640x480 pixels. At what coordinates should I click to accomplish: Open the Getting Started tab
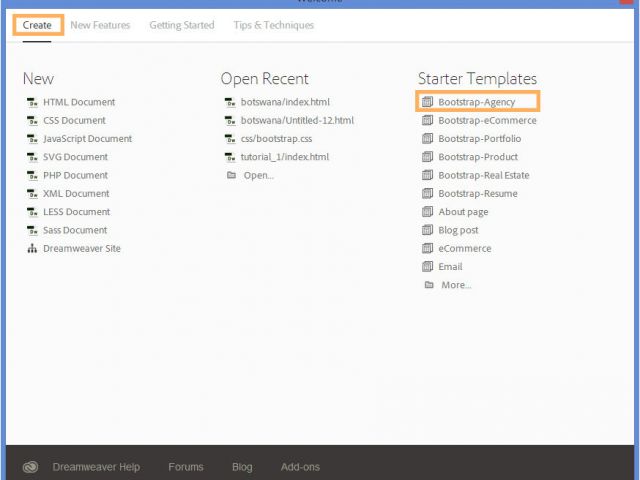click(182, 25)
